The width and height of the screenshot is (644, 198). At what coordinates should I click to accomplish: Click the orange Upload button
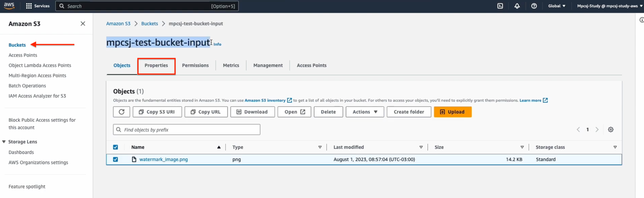(453, 112)
